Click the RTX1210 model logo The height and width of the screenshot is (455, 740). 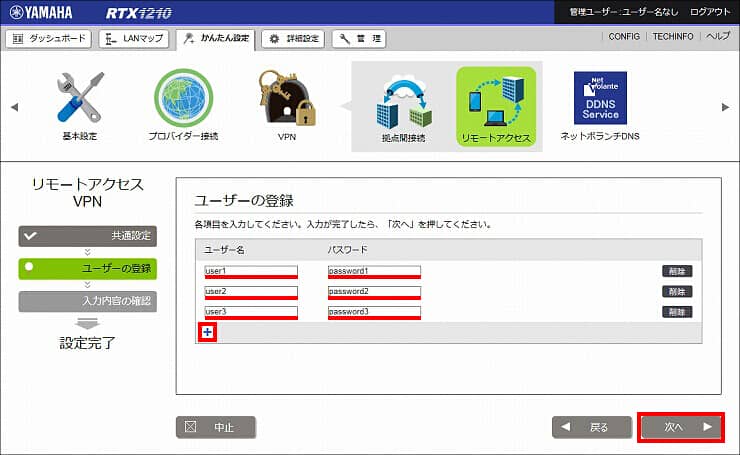139,13
